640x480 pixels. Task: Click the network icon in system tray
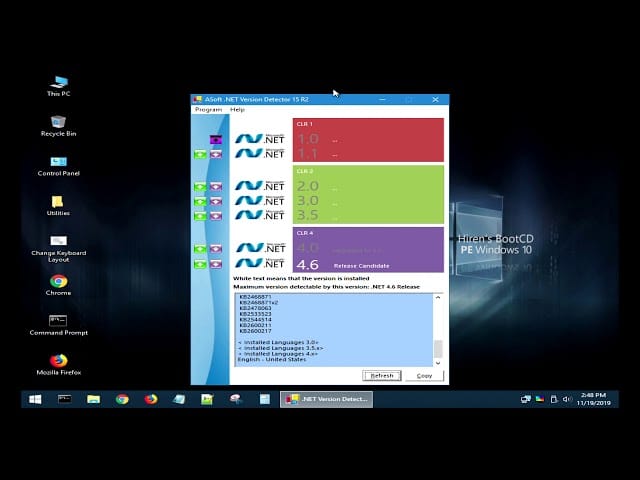click(x=526, y=399)
